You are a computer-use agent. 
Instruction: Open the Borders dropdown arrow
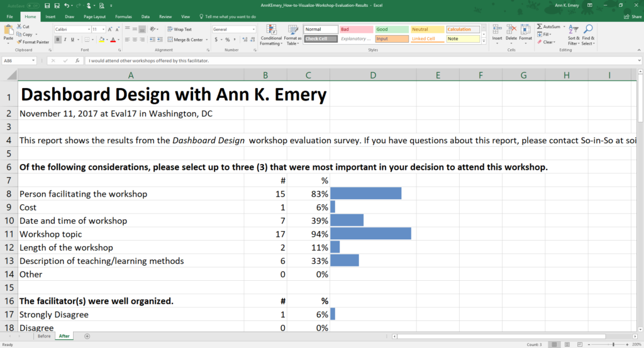coord(92,40)
